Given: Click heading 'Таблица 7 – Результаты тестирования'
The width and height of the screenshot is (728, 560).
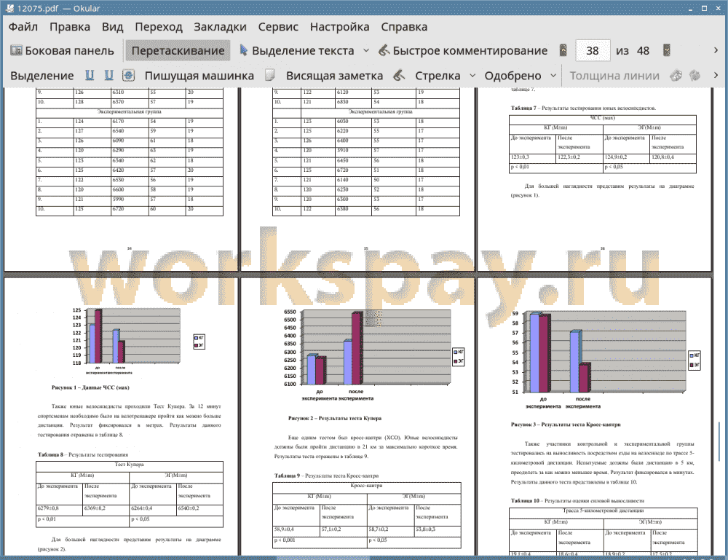Looking at the screenshot, I should [x=584, y=109].
